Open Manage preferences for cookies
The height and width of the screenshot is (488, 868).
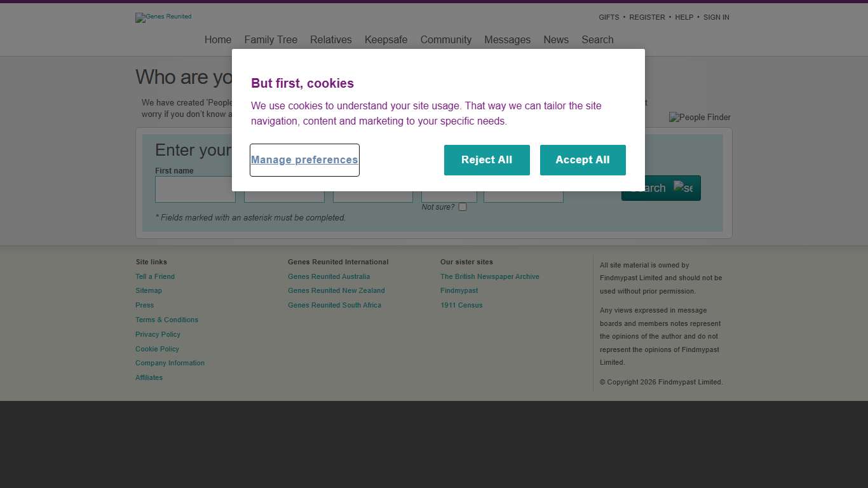(x=304, y=160)
